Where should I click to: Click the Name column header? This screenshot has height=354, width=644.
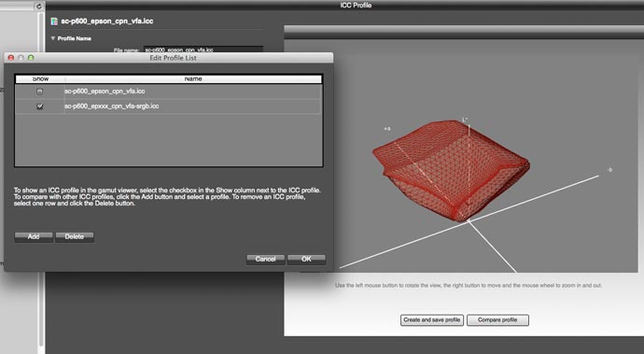[x=193, y=79]
